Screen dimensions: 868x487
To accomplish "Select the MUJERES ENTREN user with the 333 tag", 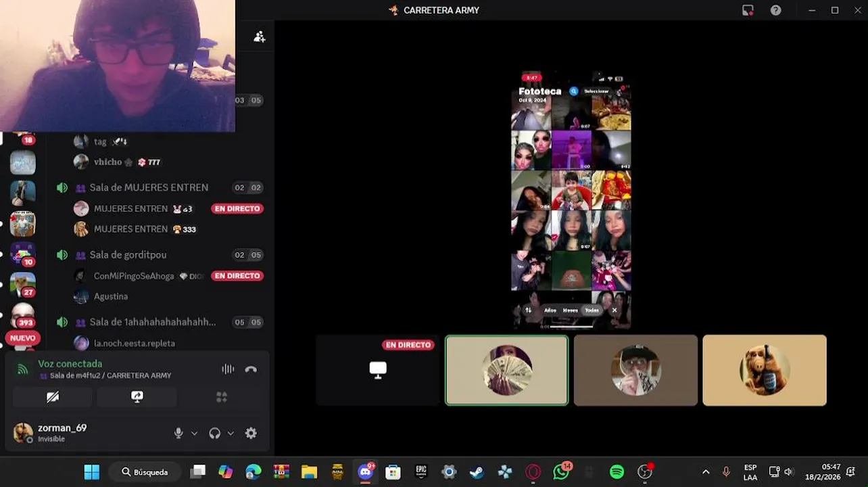I will point(135,229).
